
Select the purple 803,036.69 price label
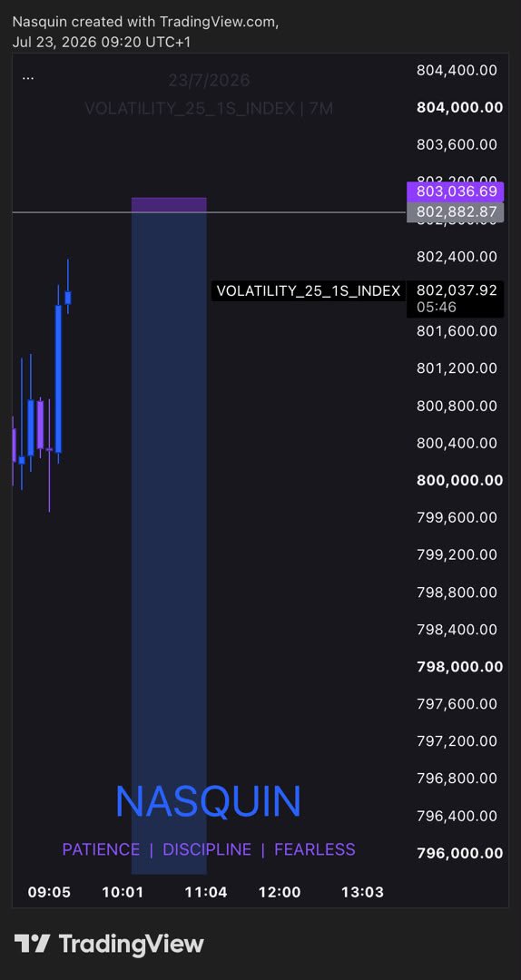click(456, 191)
